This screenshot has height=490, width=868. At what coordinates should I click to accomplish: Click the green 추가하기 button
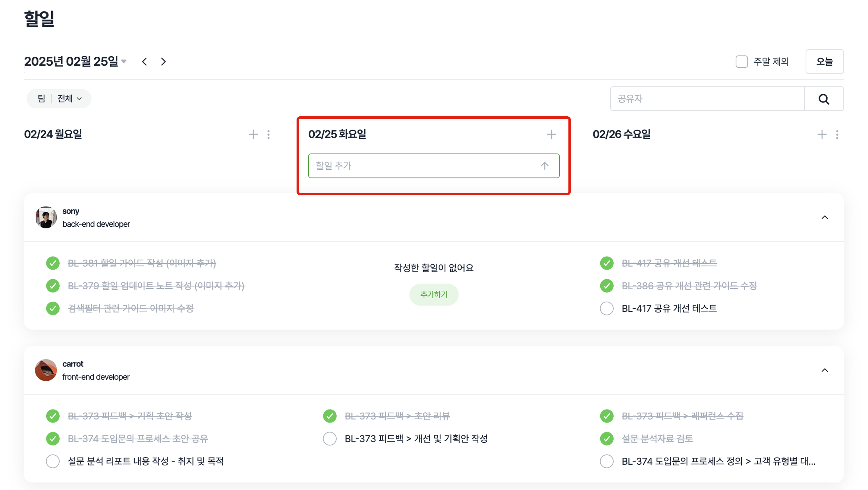pos(434,294)
